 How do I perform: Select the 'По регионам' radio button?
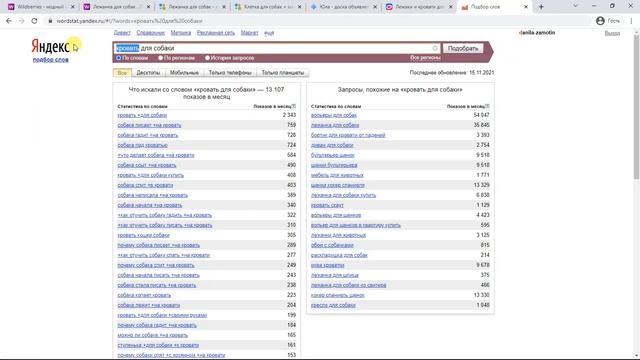(x=160, y=58)
